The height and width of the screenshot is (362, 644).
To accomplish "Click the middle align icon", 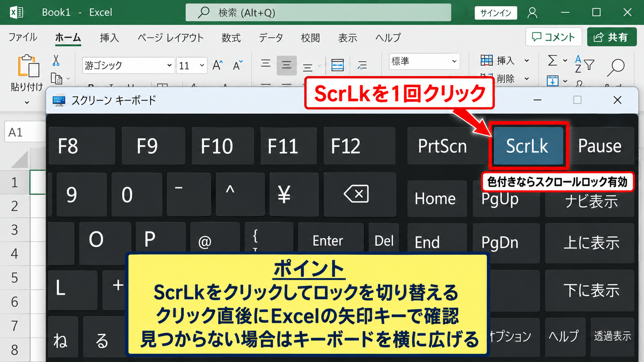I will click(287, 65).
